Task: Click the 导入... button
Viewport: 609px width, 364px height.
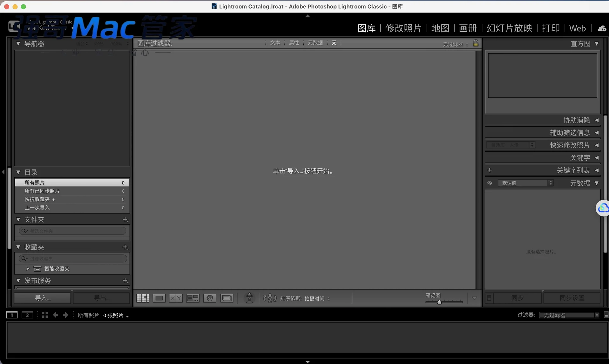Action: [x=43, y=298]
